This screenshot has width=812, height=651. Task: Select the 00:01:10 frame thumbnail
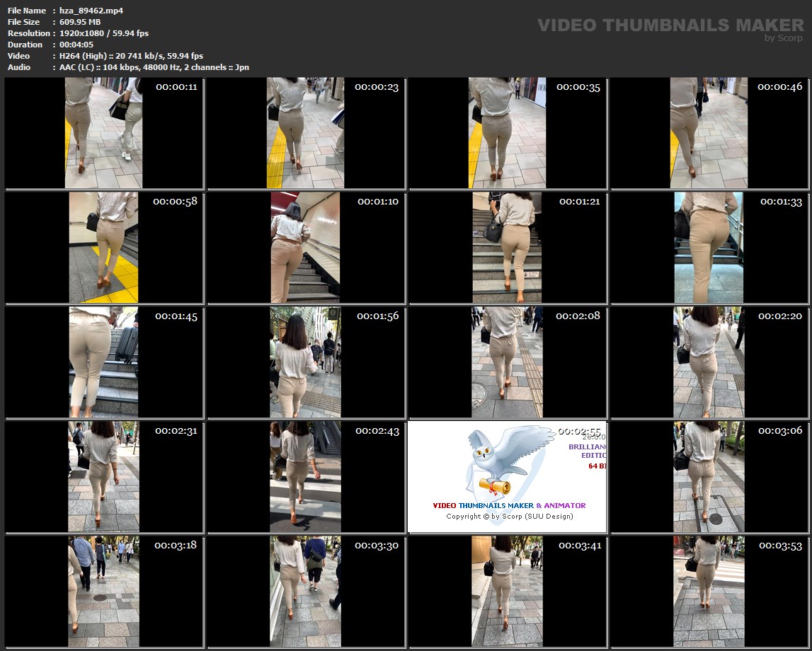(x=305, y=248)
